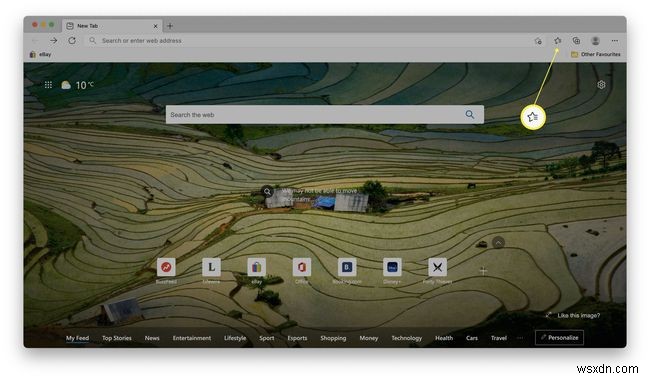Click the image info magnifier icon

pos(267,191)
